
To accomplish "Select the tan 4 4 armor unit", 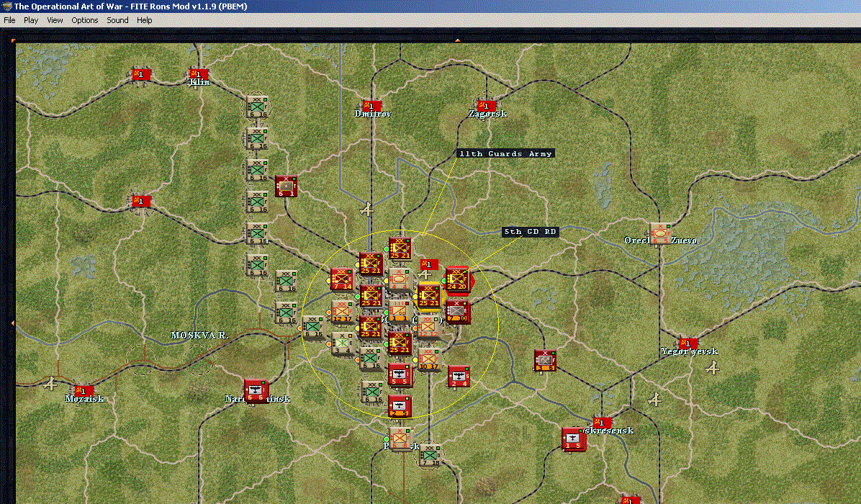I will point(400,279).
